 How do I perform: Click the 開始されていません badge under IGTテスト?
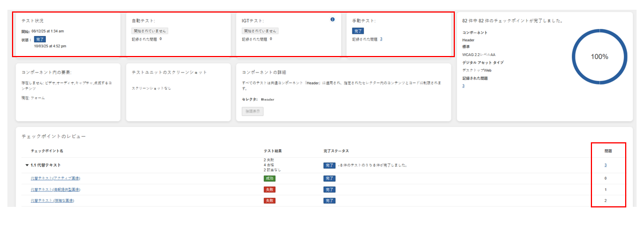click(x=260, y=31)
